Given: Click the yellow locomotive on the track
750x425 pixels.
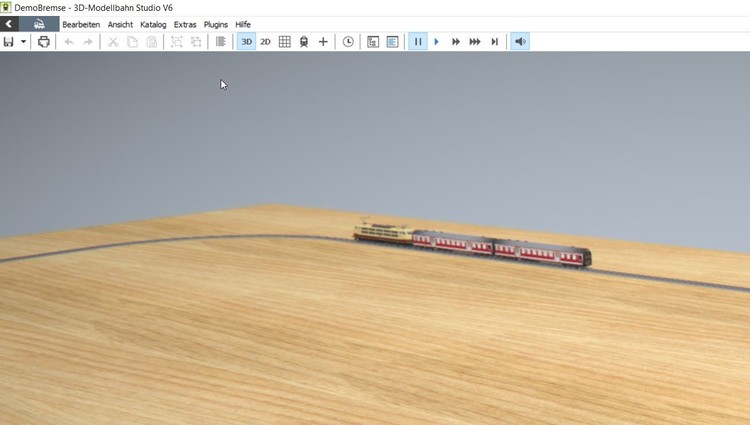Looking at the screenshot, I should (382, 234).
